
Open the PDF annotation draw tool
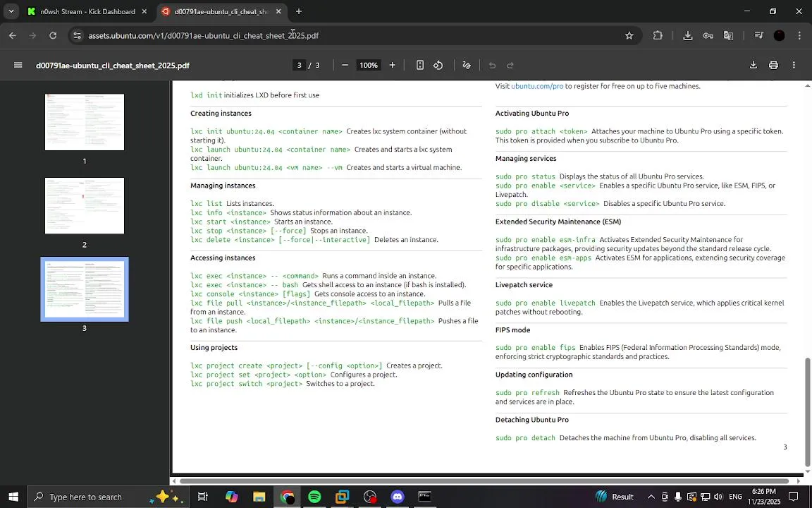pyautogui.click(x=467, y=66)
